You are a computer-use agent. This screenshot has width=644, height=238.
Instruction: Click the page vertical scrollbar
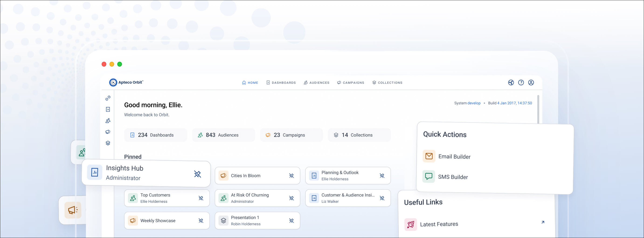[x=538, y=109]
